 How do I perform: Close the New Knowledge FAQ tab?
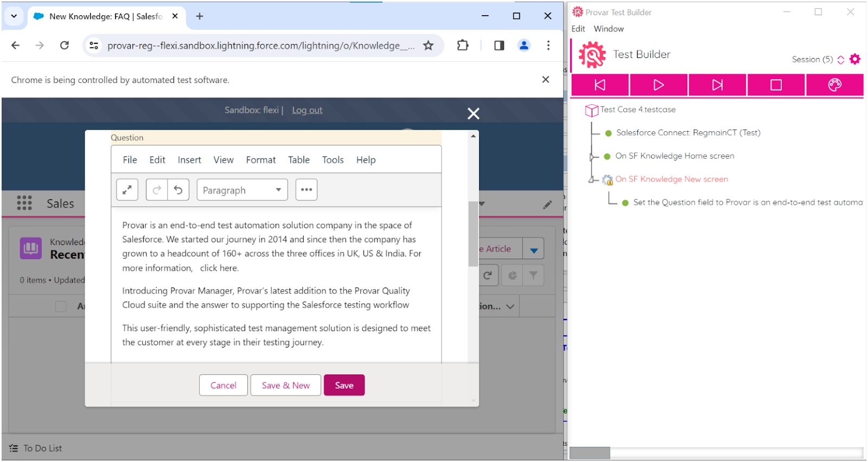pyautogui.click(x=175, y=16)
